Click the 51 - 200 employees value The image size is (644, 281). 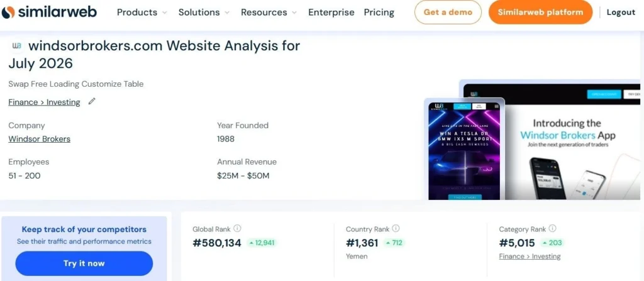[x=25, y=176]
